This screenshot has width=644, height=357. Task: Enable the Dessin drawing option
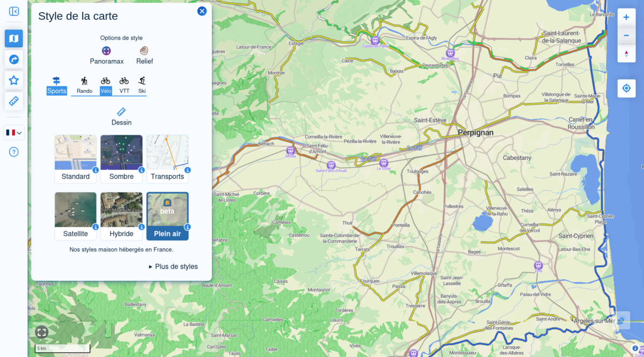click(121, 116)
